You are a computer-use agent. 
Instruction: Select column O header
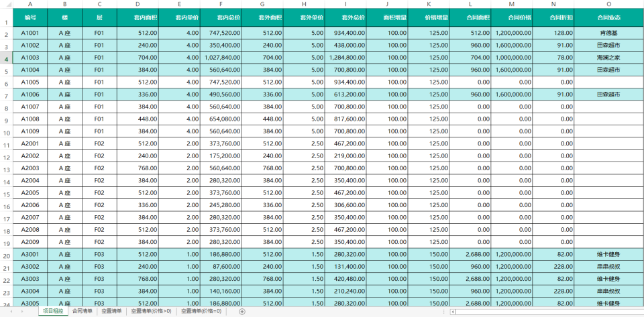608,4
